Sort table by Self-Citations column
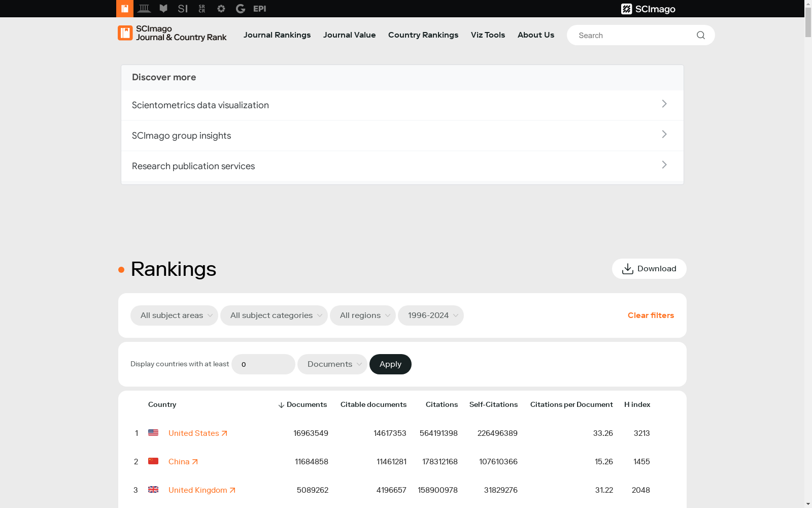The height and width of the screenshot is (508, 812). coord(494,405)
